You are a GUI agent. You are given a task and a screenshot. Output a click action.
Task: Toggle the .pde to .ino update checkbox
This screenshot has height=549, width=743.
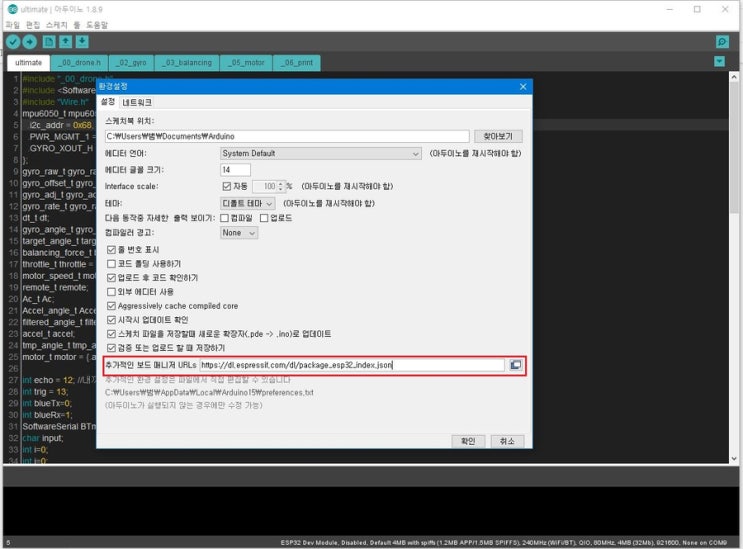click(x=111, y=334)
